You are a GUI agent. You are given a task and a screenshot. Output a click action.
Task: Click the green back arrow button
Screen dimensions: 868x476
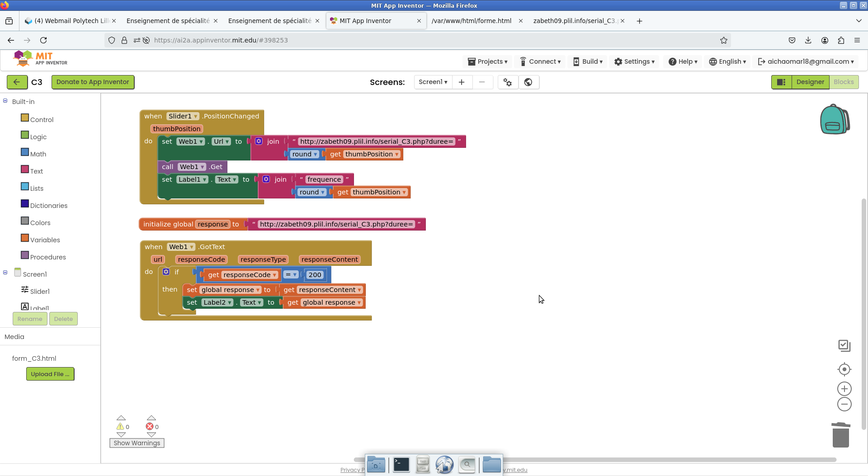pyautogui.click(x=17, y=82)
